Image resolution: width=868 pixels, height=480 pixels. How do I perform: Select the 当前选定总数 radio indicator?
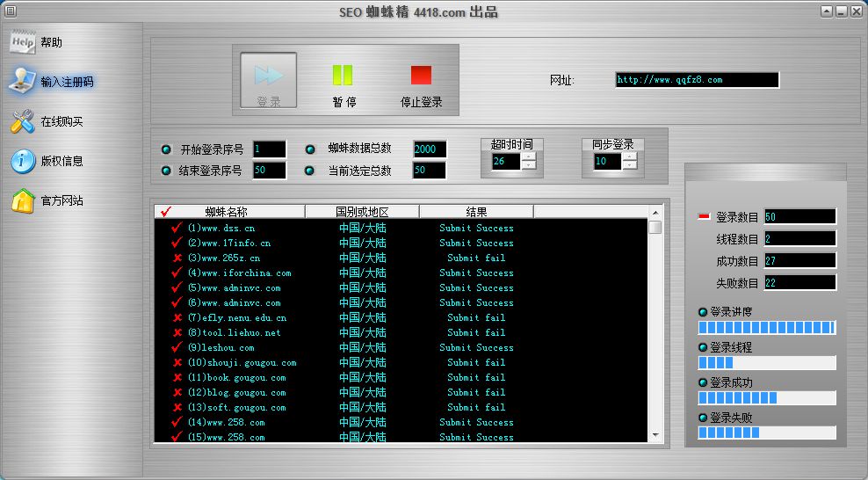pos(310,171)
